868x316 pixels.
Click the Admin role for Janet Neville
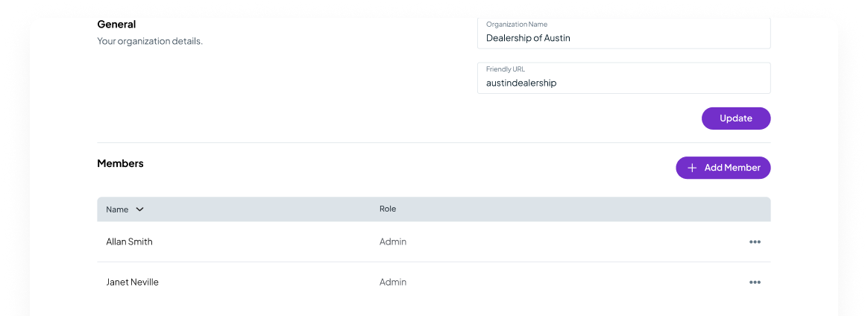(x=393, y=282)
